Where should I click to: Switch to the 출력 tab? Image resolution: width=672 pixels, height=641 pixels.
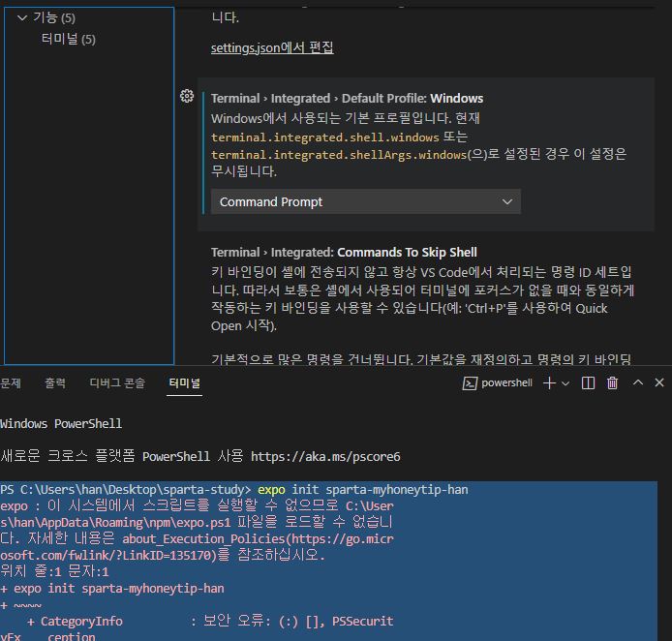55,383
